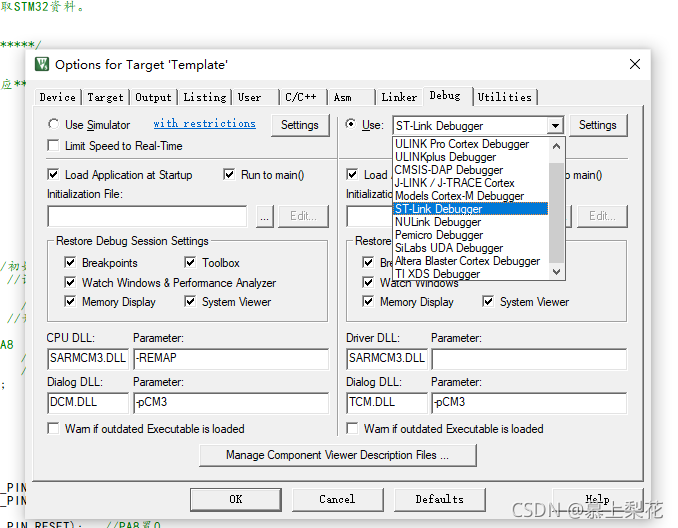The width and height of the screenshot is (678, 528).
Task: Toggle Limit Speed to Real-Time checkbox
Action: (x=53, y=145)
